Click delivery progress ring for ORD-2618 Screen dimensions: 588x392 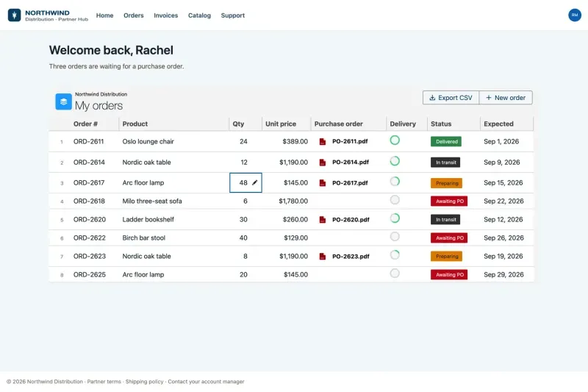pos(395,200)
